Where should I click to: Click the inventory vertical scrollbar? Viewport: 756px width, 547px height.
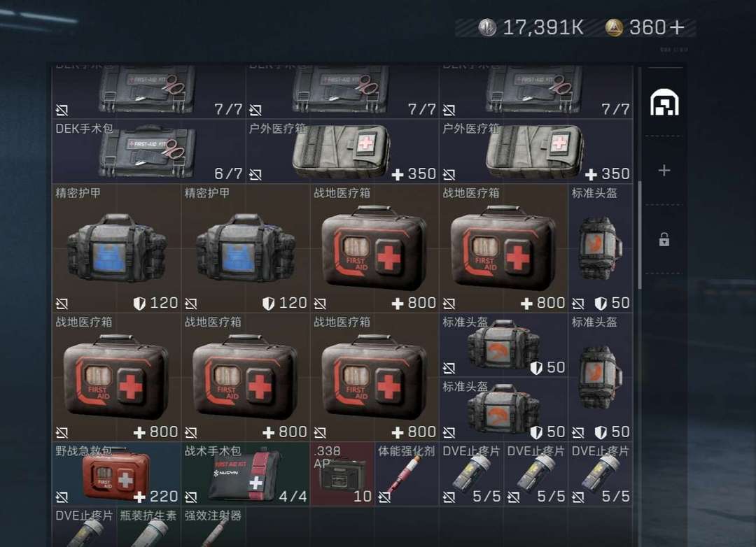tap(640, 235)
